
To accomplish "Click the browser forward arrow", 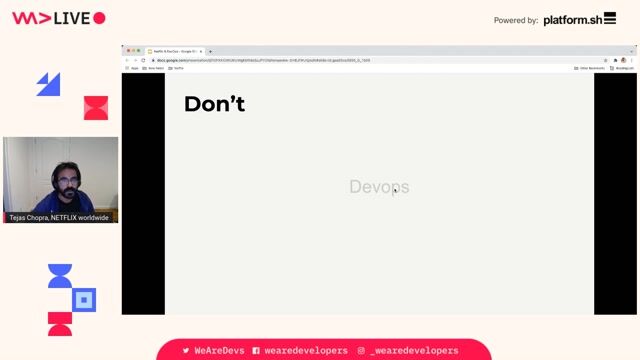I will click(x=135, y=60).
